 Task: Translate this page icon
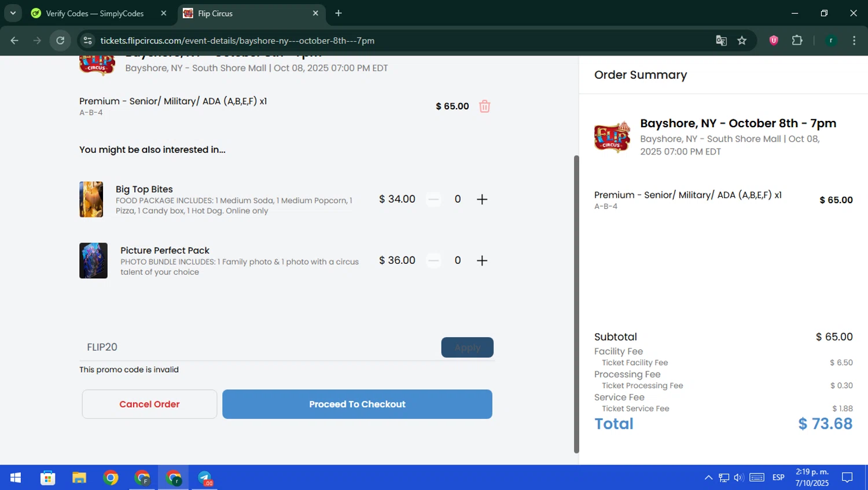tap(721, 40)
